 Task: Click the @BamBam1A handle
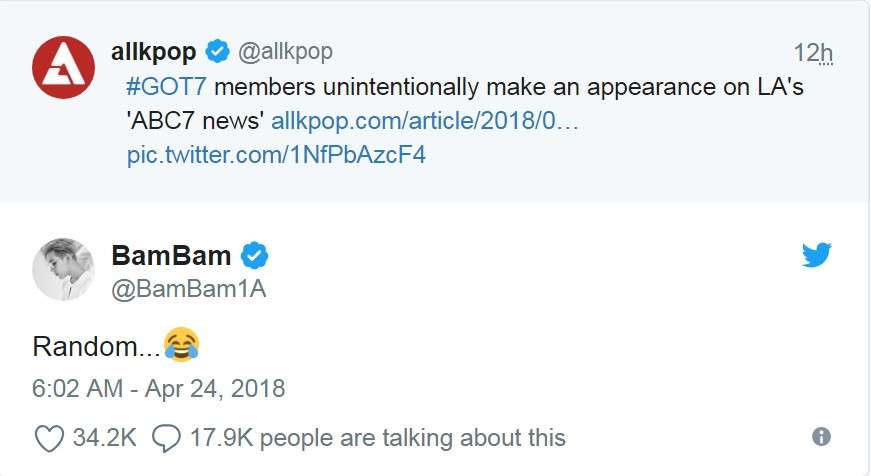tap(189, 289)
